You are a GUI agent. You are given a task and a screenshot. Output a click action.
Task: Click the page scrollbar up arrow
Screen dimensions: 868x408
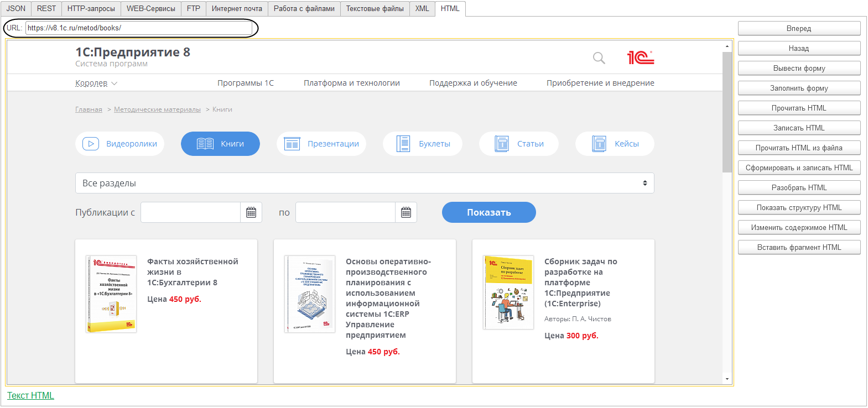tap(727, 46)
